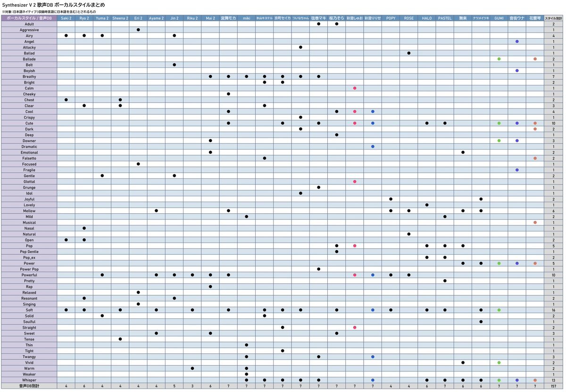Image resolution: width=566 pixels, height=392 pixels.
Task: Select the black dot for Ballad under ROSE
Action: tap(409, 53)
